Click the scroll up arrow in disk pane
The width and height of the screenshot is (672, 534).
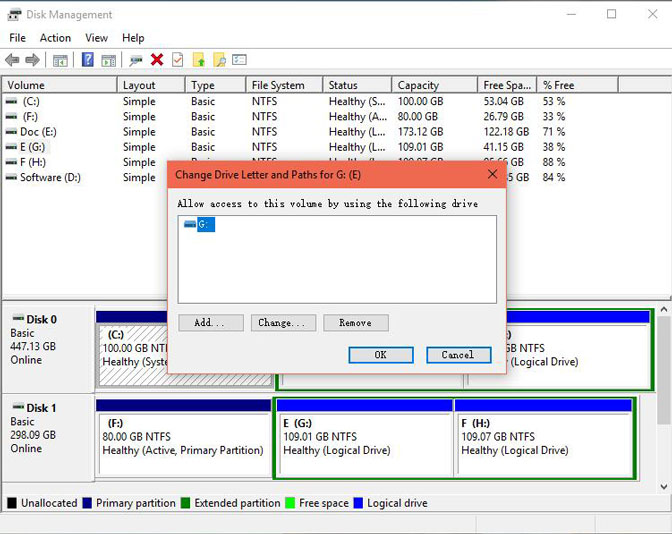pyautogui.click(x=663, y=309)
